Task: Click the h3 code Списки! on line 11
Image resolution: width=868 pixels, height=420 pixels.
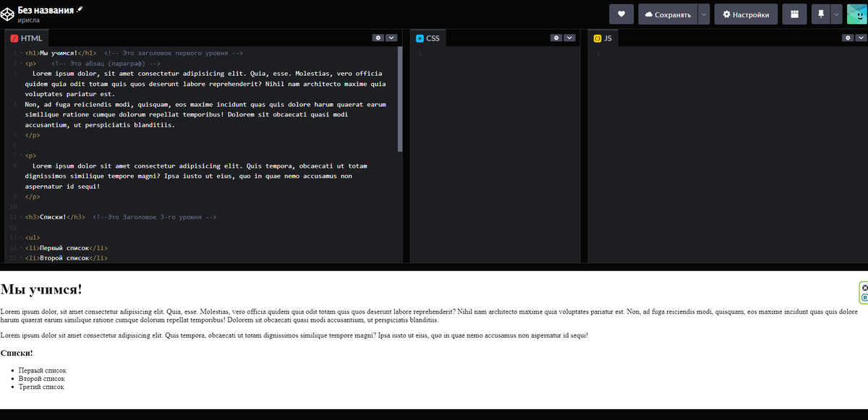Action: coord(55,217)
